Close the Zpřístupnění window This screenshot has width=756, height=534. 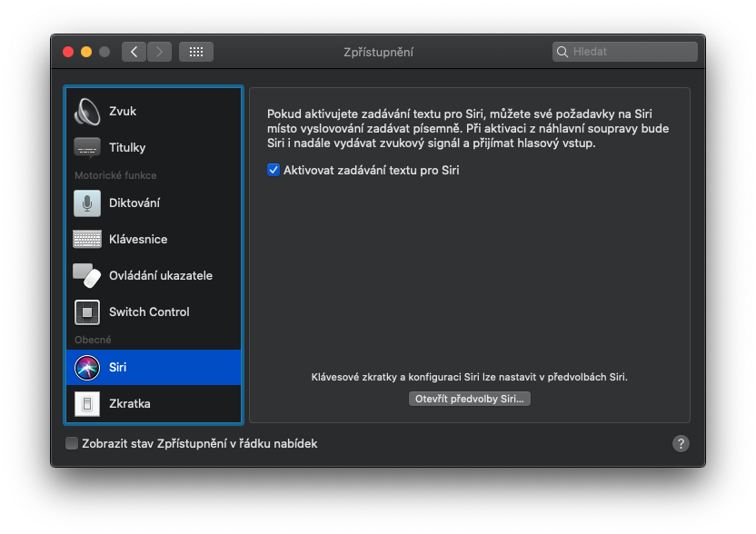point(68,52)
